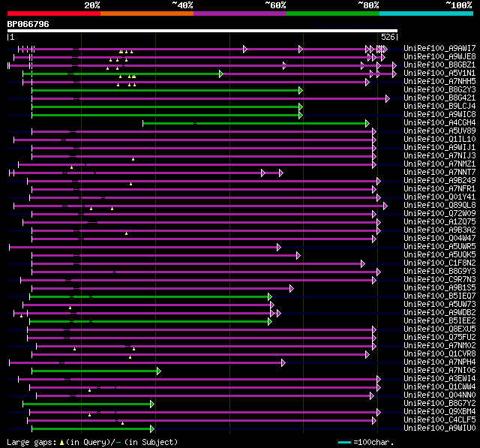This screenshot has height=448, width=480.
Task: Click subject name UniRef100_Q8EXU5
Action: coord(439,329)
